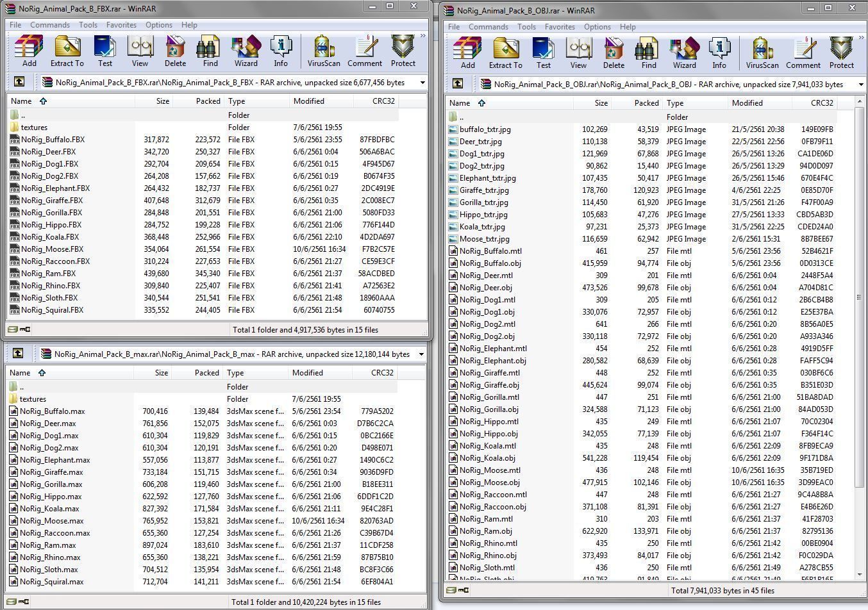Screen dimensions: 868x610
Task: Click Comment icon in OBJ WinRAR window
Action: (x=803, y=53)
